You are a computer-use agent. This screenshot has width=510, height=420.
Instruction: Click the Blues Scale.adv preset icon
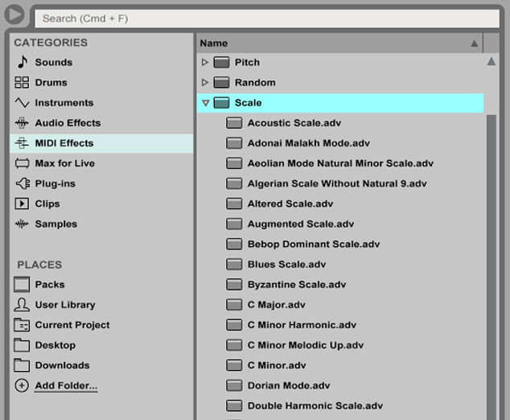click(234, 264)
